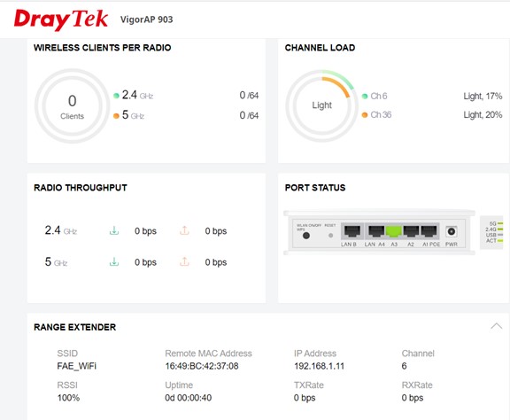Click the Light channel load gauge
This screenshot has height=420, width=510.
pos(321,105)
